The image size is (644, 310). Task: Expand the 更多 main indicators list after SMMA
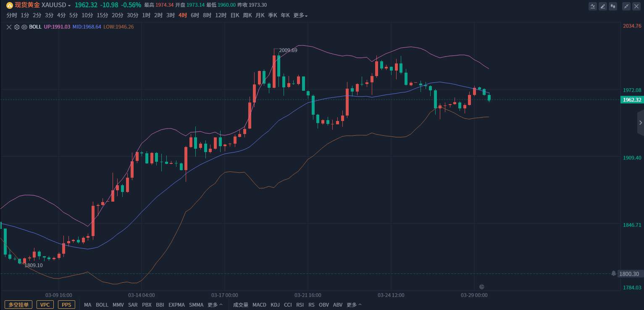click(216, 305)
